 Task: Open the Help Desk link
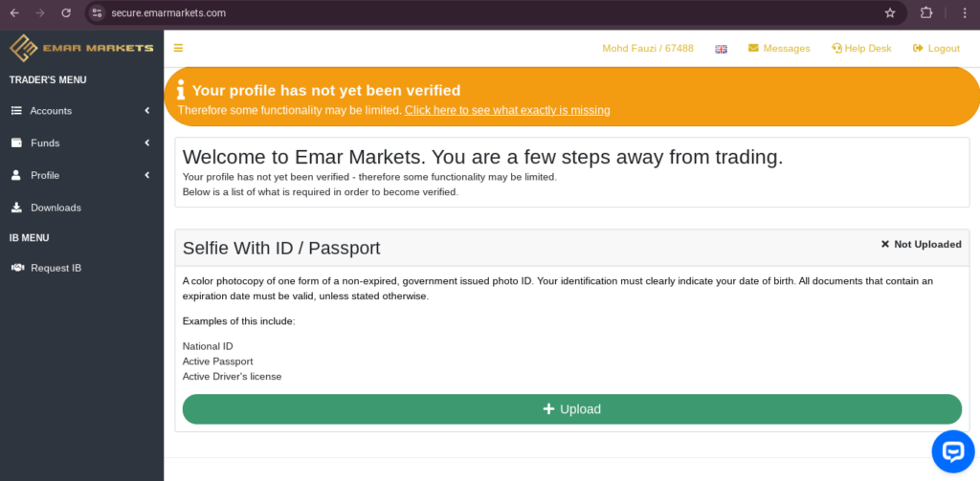point(861,48)
